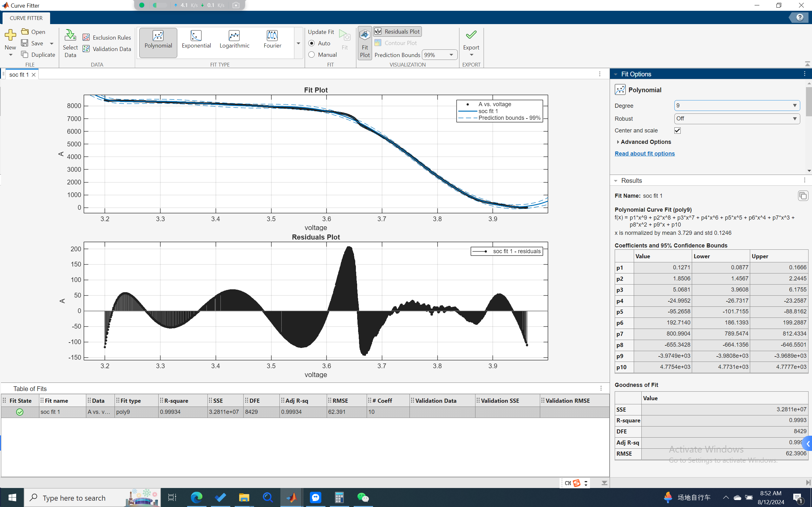Open Microsoft Edge from the taskbar

point(197,497)
